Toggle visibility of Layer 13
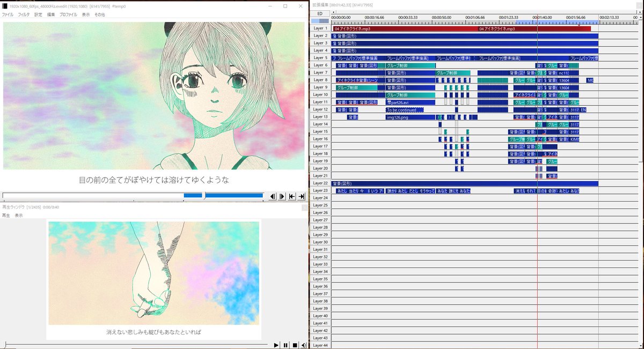Viewport: 644px width, 349px height. 320,117
